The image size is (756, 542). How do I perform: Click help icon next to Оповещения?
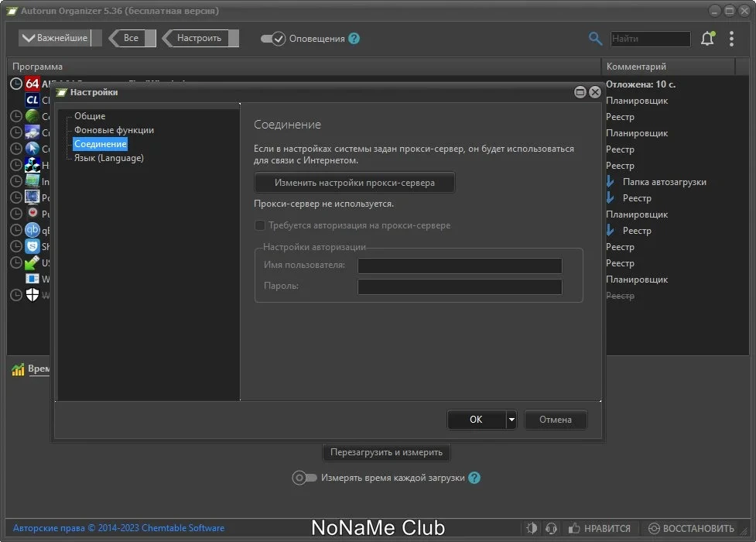tap(354, 39)
